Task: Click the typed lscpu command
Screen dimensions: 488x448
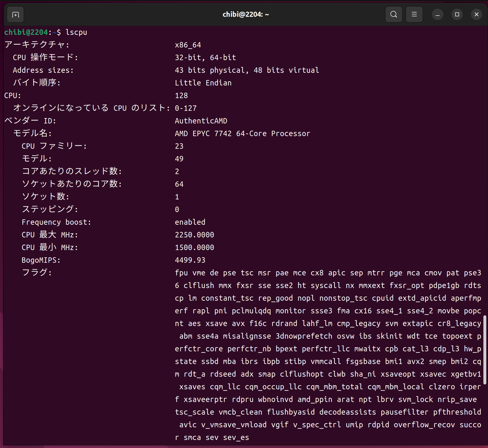Action: [x=76, y=32]
